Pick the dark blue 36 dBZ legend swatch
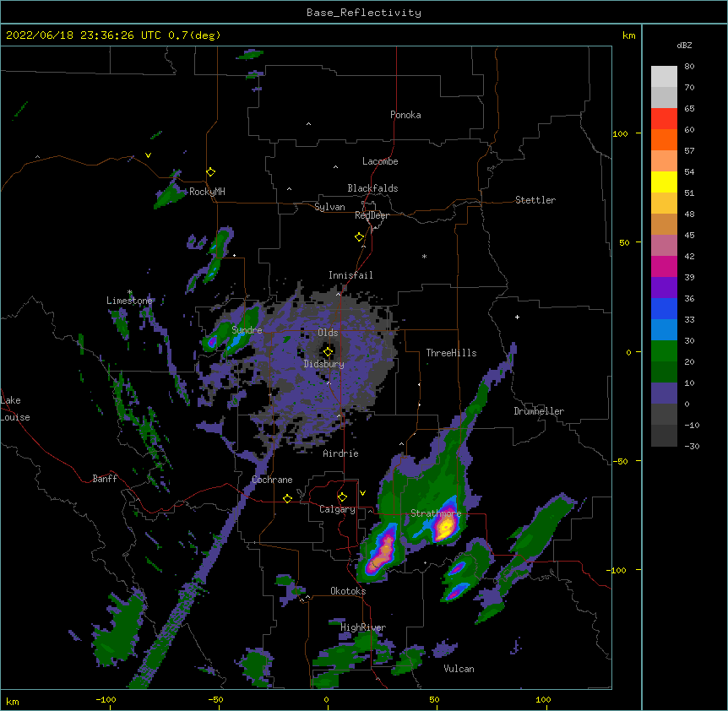This screenshot has width=728, height=711. (664, 308)
